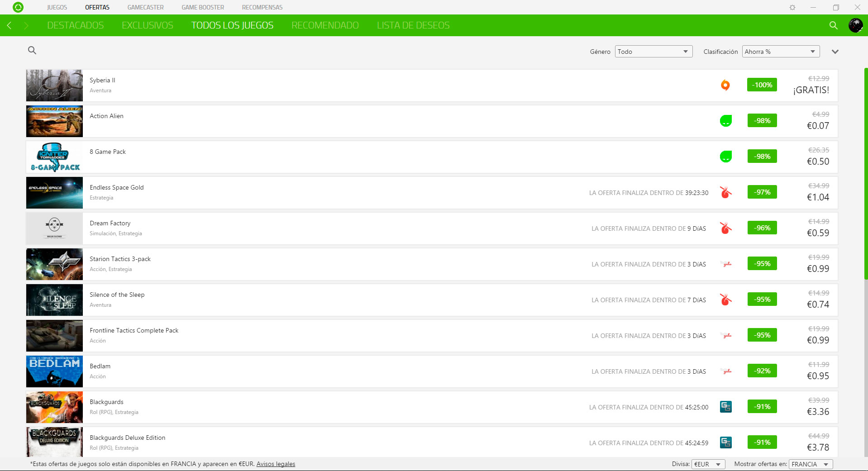Click the 39:23:30 offer countdown text
868x471 pixels.
click(696, 193)
